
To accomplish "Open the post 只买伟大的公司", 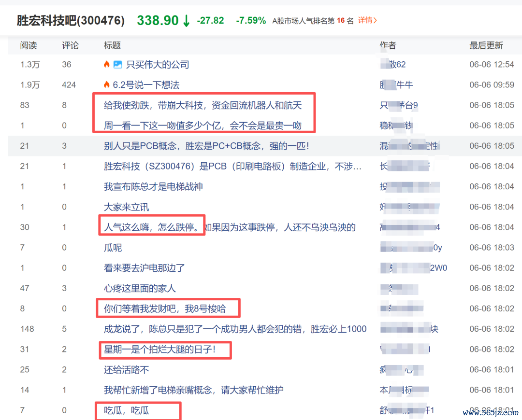I will coord(158,65).
